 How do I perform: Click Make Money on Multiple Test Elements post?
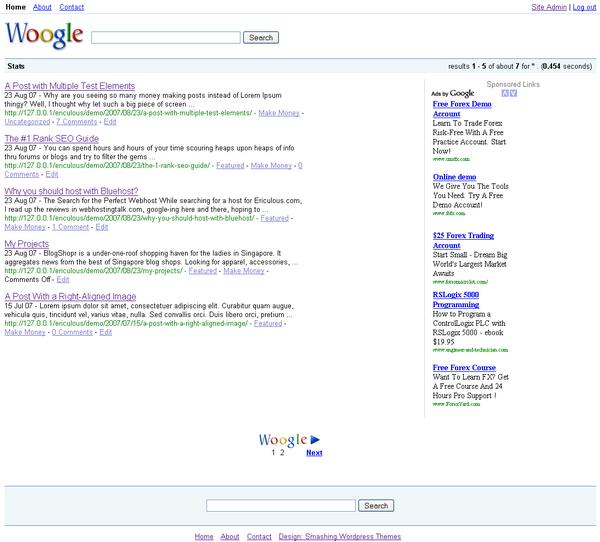point(279,113)
